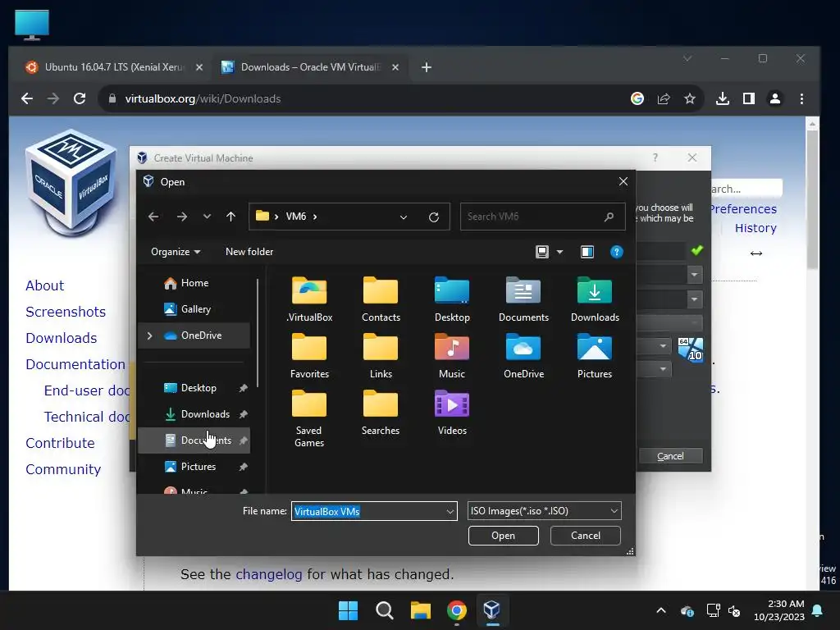Click the Open button
Image resolution: width=840 pixels, height=630 pixels.
click(503, 536)
